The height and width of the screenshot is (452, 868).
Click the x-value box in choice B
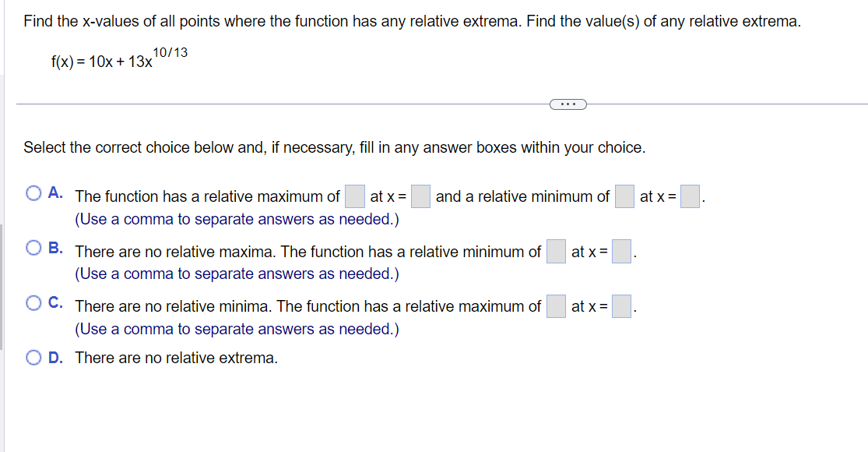tap(620, 252)
